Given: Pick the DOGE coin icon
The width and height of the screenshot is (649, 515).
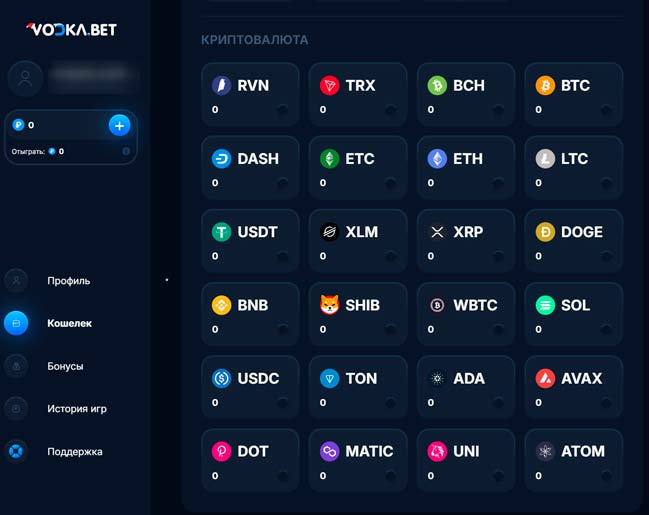Looking at the screenshot, I should (x=545, y=232).
